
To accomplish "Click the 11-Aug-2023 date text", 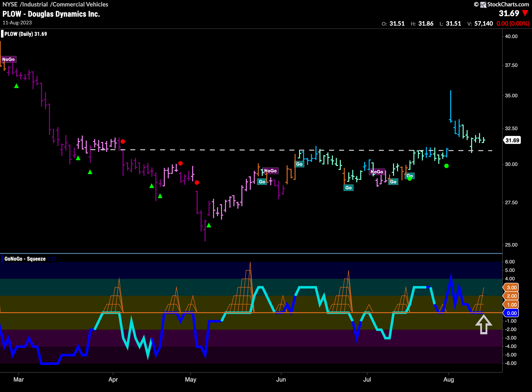I will click(x=17, y=23).
